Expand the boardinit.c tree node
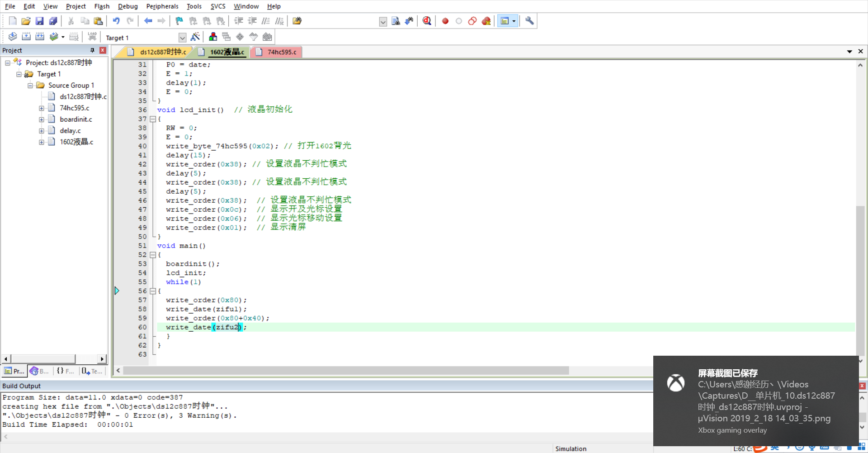Image resolution: width=868 pixels, height=453 pixels. 42,119
